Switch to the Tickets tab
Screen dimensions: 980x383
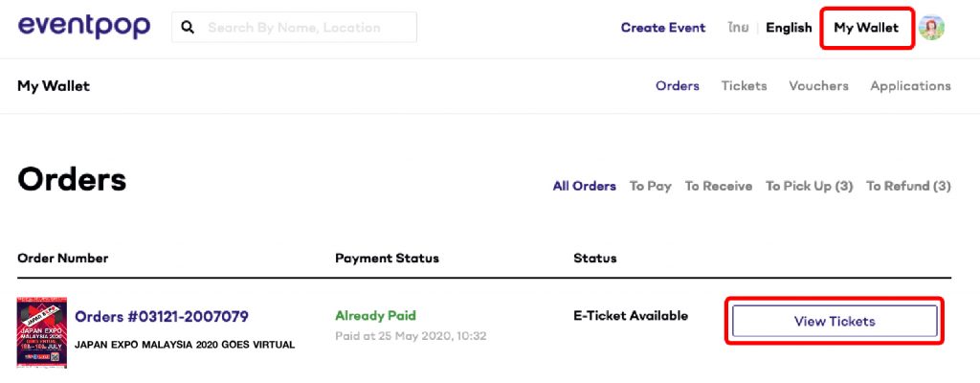pos(744,86)
